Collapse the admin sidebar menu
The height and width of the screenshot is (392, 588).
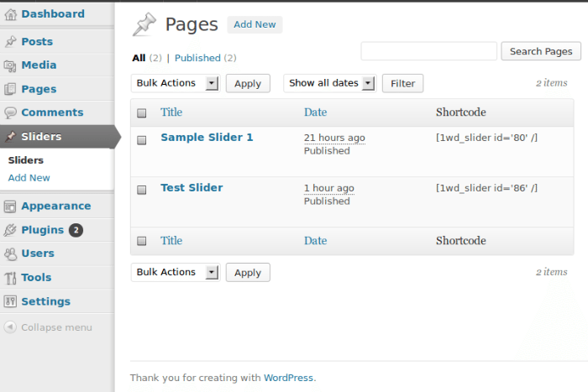click(x=48, y=327)
